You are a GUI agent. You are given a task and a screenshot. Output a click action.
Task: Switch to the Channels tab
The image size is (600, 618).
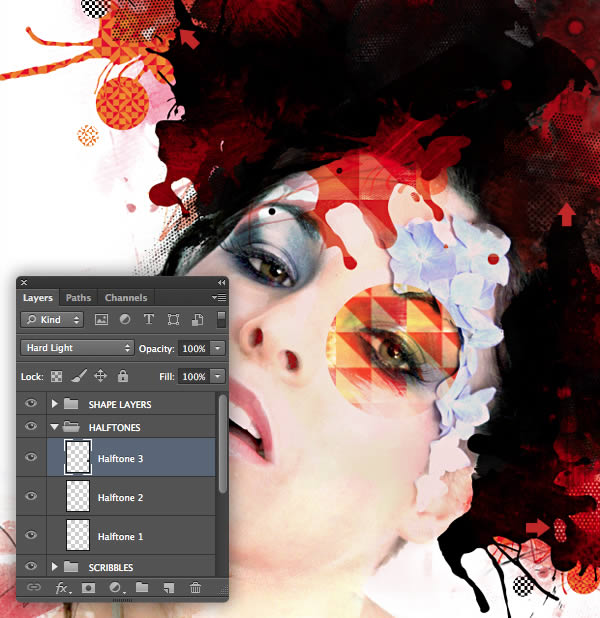[126, 298]
